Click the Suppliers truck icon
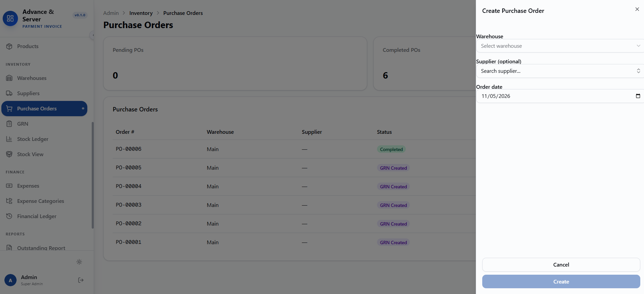This screenshot has height=294, width=644. [x=9, y=93]
